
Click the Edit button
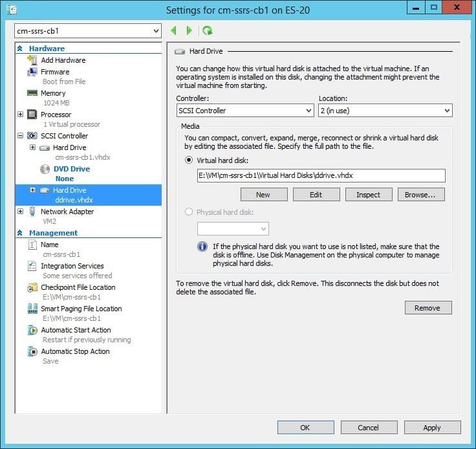316,195
